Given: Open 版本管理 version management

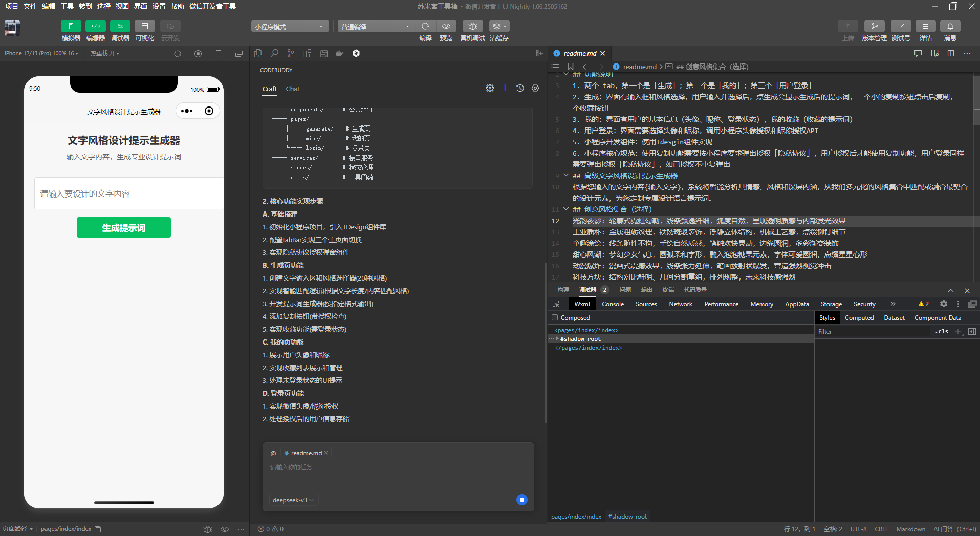Looking at the screenshot, I should pos(875,26).
